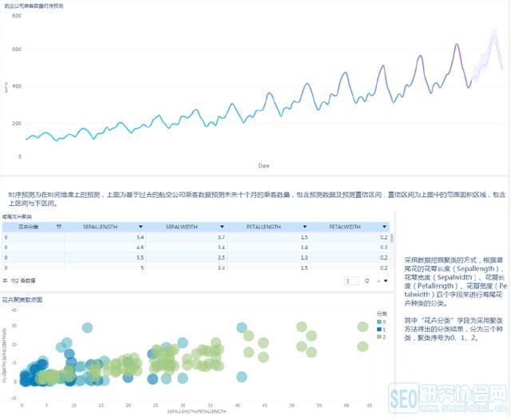The image size is (511, 420).
Task: Click the '152' record count text
Action: click(14, 280)
